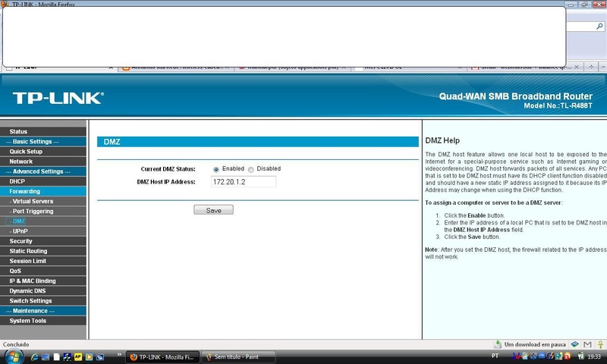Click the yellow AP quick launch icon
Viewport: 607px width, 364px height.
point(78,356)
